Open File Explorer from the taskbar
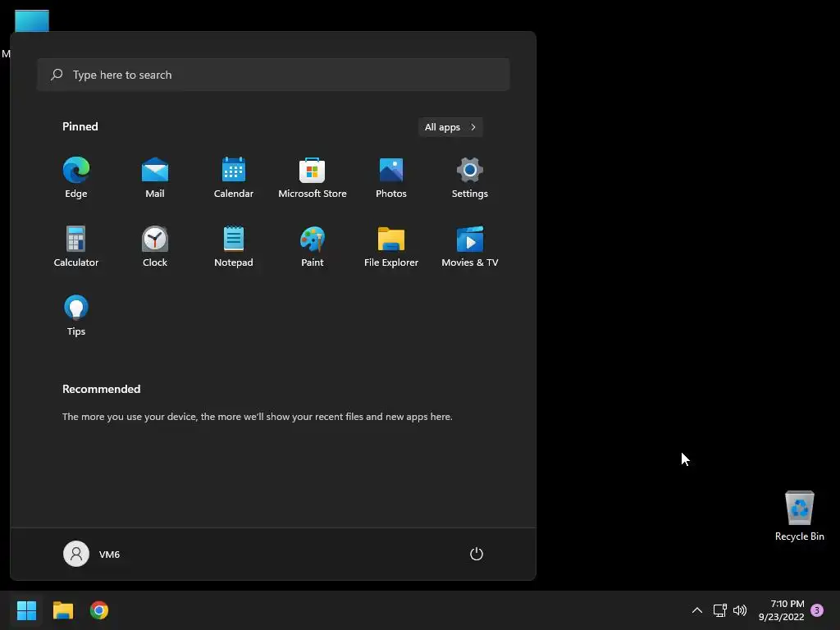Screen dimensions: 840x630 click(x=62, y=610)
